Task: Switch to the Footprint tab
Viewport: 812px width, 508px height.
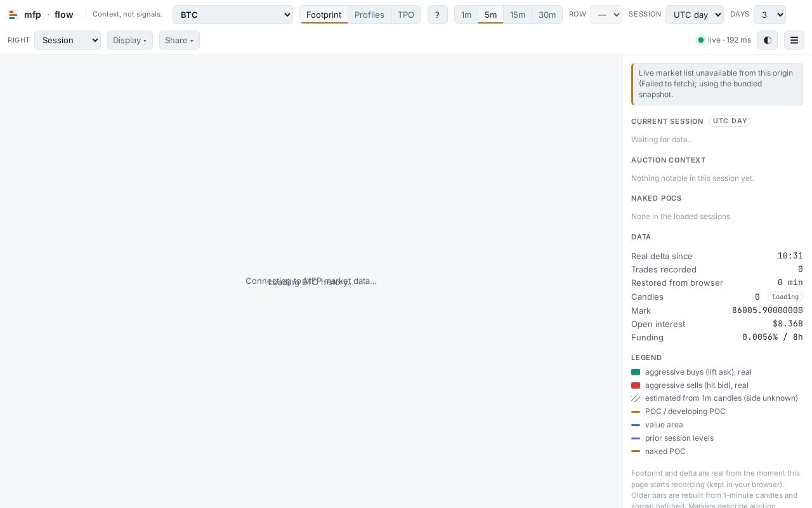Action: pos(324,15)
